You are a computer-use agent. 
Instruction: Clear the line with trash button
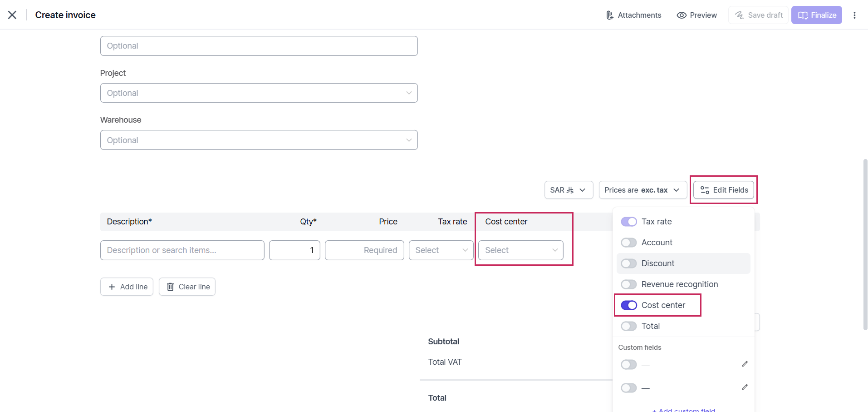click(x=187, y=287)
